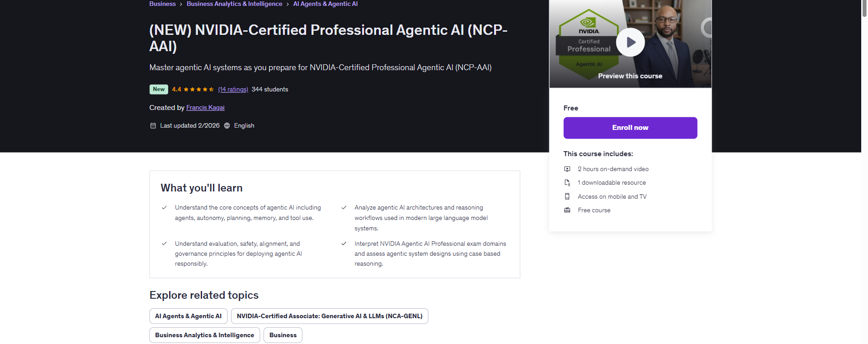
Task: Click the checkmark beside 'Analyze agentic AI architectures'
Action: 344,207
